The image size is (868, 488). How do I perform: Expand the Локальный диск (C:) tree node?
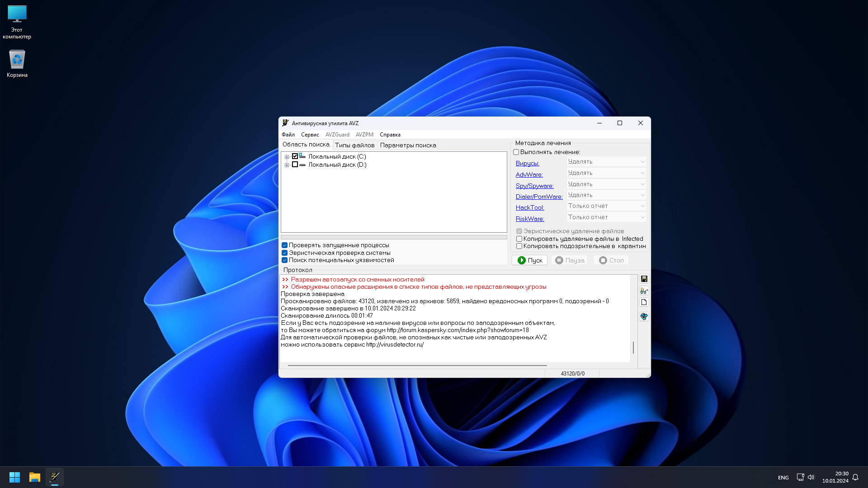tap(287, 157)
